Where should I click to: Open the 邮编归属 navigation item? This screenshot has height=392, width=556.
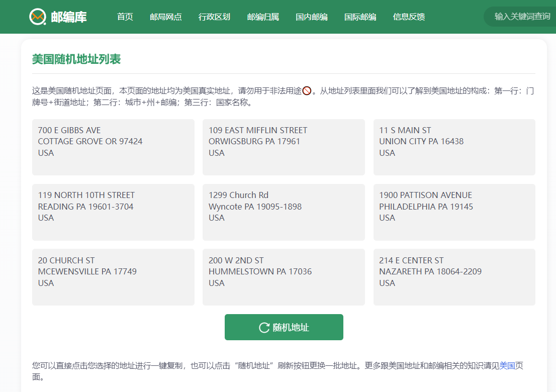coord(263,17)
